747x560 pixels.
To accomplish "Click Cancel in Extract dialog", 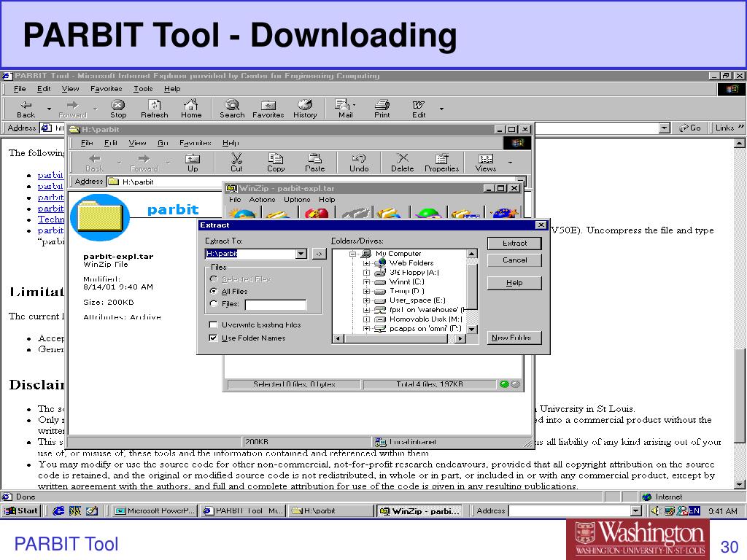I will click(x=514, y=260).
